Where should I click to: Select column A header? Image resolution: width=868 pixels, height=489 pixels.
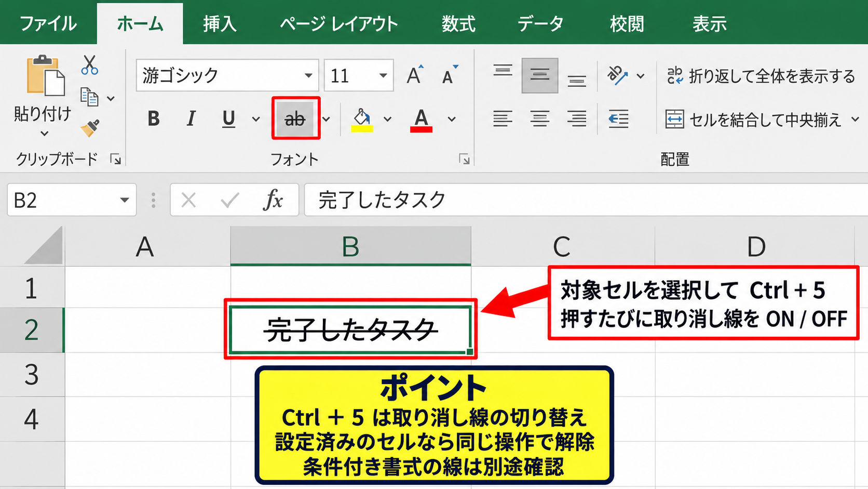tap(147, 246)
